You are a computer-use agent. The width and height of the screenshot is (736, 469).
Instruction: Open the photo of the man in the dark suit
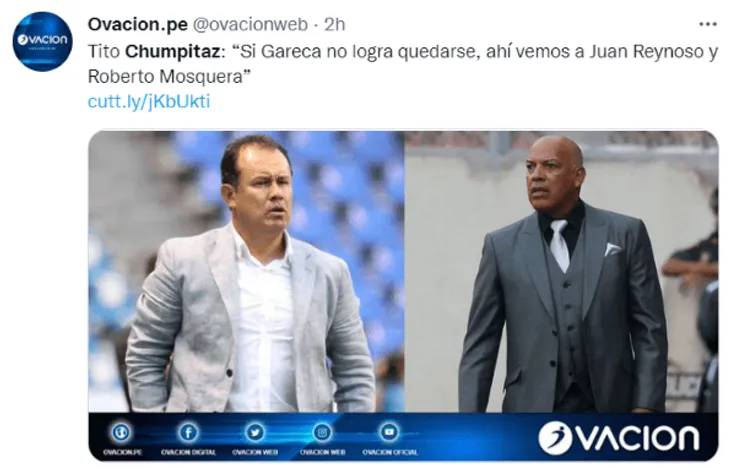click(x=561, y=272)
